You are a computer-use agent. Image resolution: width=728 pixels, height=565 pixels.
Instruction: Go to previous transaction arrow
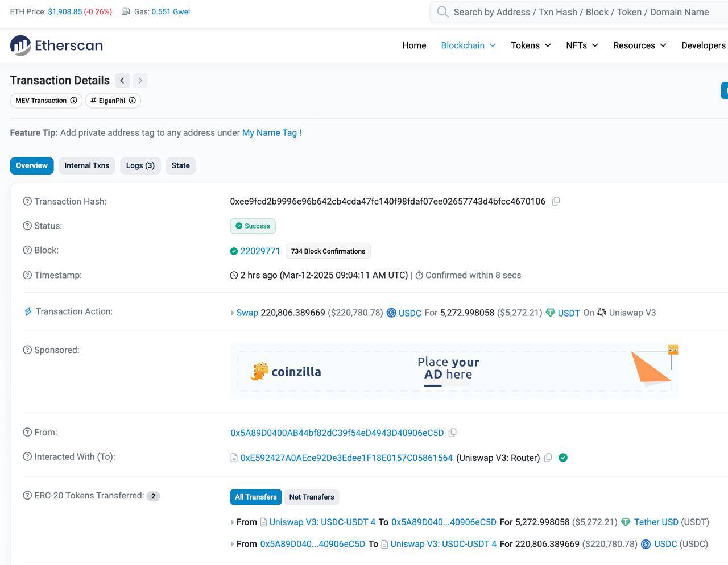(122, 81)
